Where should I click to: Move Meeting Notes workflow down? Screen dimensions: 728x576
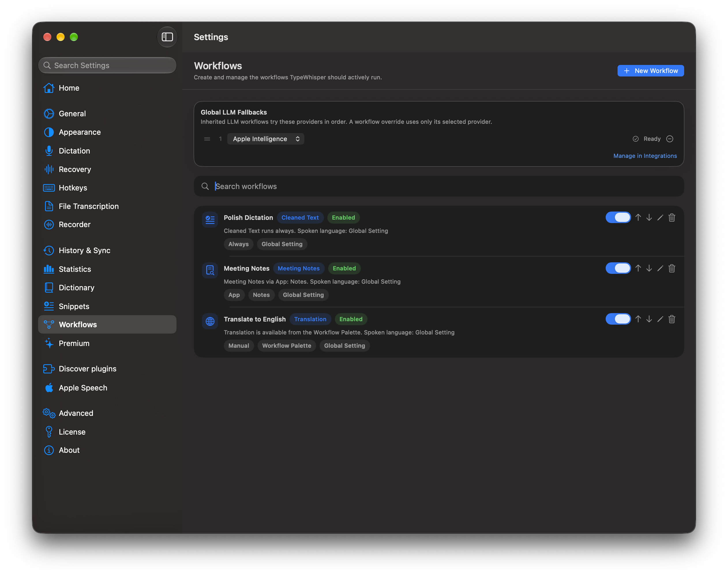pyautogui.click(x=649, y=268)
